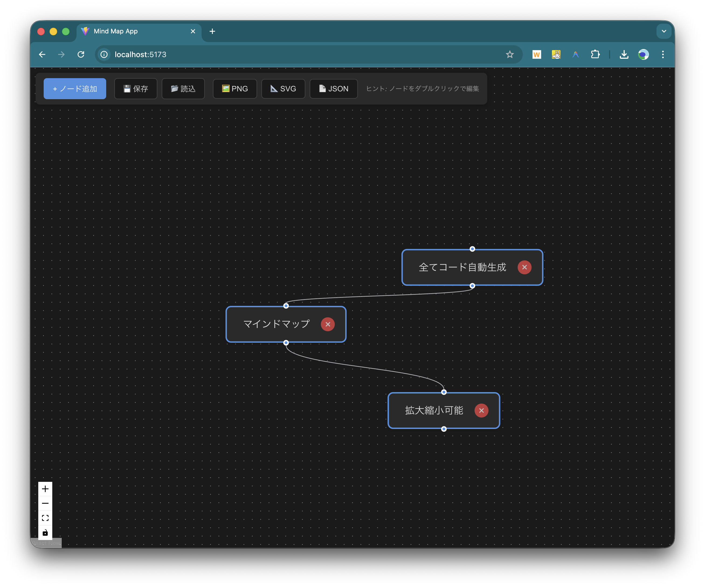Image resolution: width=705 pixels, height=588 pixels.
Task: Open a new browser tab
Action: pyautogui.click(x=212, y=31)
